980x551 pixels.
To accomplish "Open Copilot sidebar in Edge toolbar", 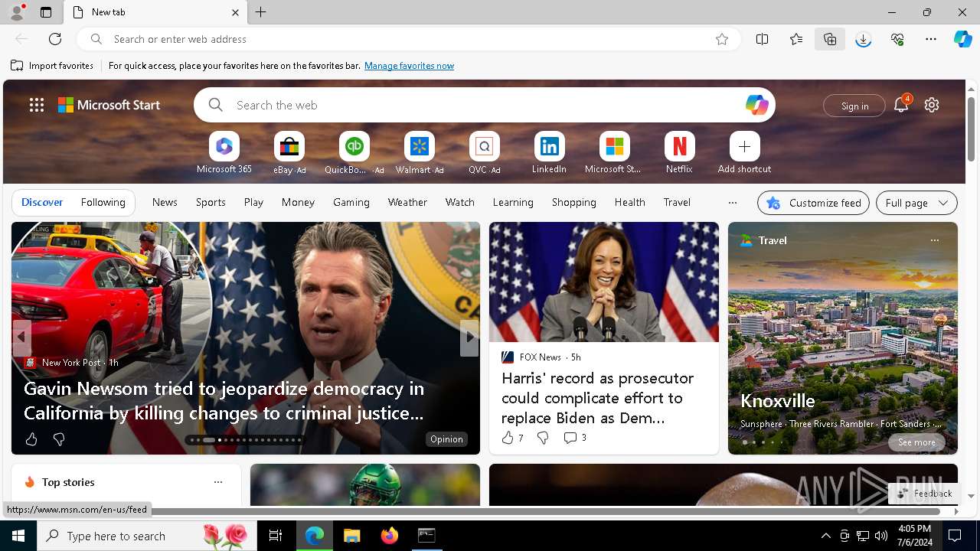I will click(963, 39).
